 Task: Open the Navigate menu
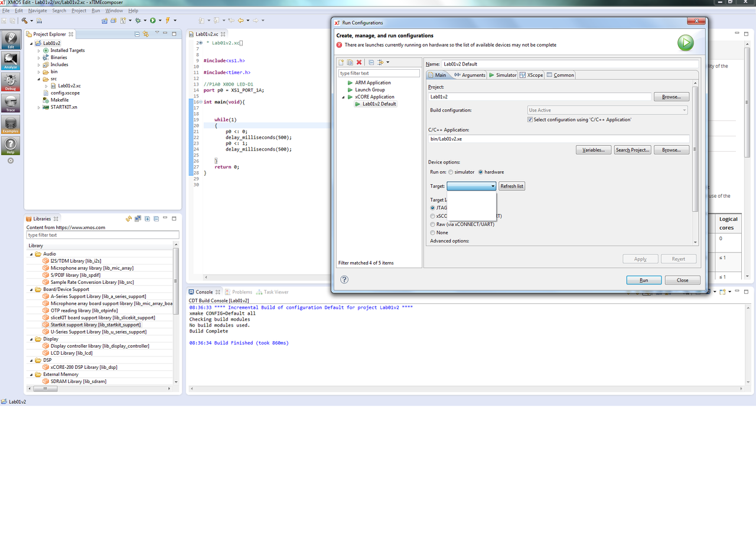(38, 11)
